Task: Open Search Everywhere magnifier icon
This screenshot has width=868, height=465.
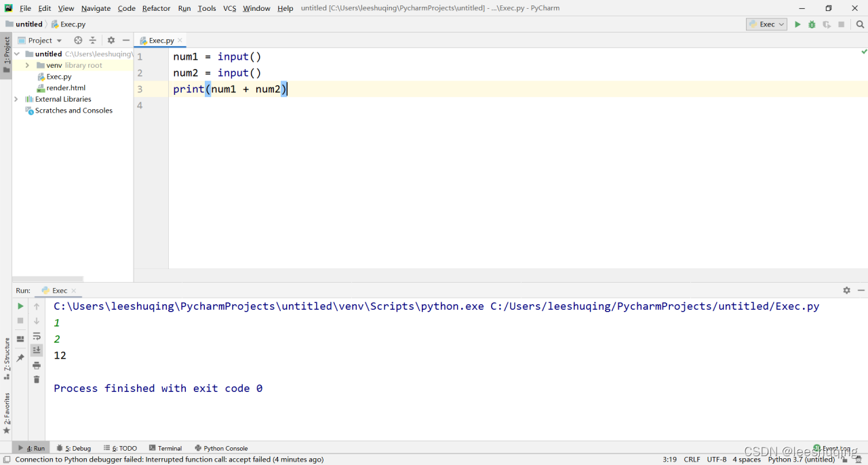Action: [860, 24]
